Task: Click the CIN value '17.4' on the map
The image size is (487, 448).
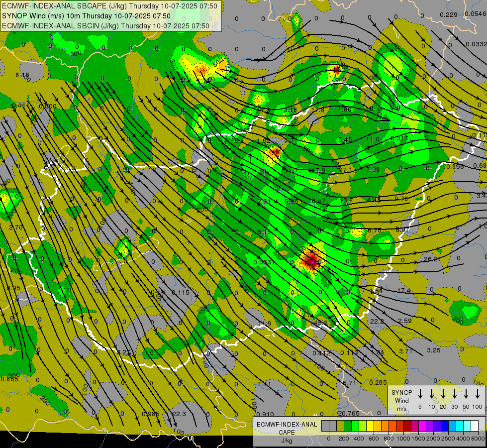Action: (404, 290)
